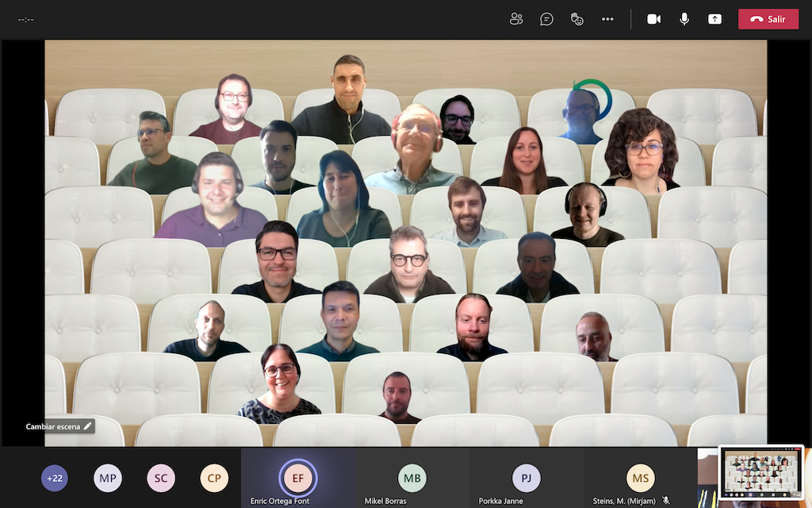This screenshot has width=812, height=508.
Task: Click the Mikel Borras name label
Action: pos(385,501)
